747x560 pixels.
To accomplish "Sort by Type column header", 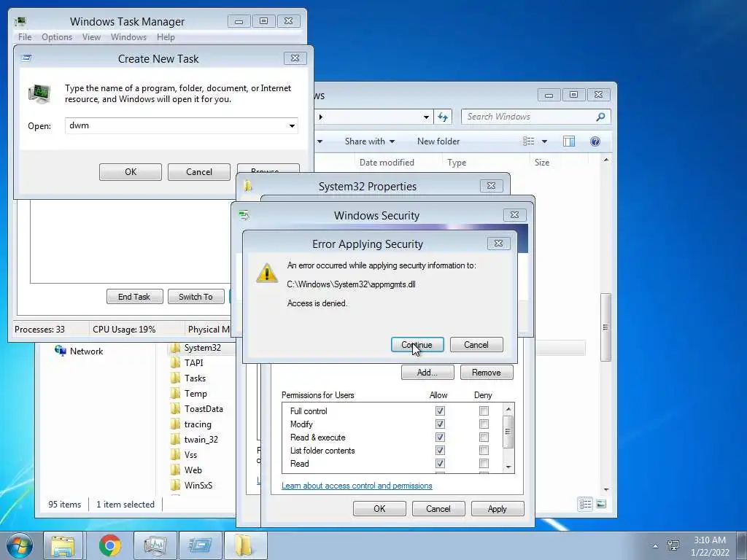I will (x=457, y=163).
